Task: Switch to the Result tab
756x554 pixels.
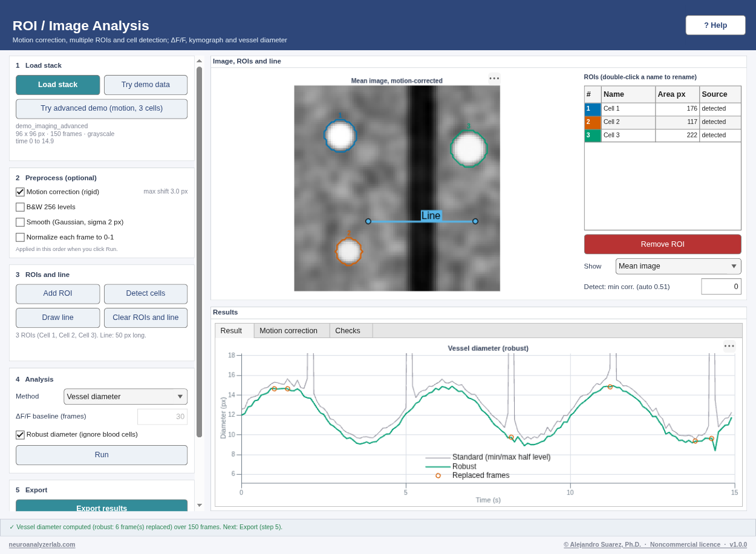Action: [x=235, y=331]
